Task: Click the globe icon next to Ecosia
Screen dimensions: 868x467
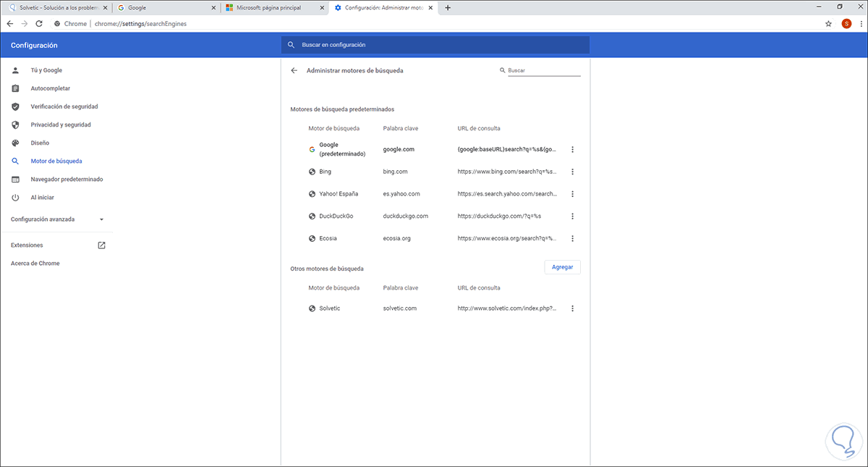Action: pos(312,238)
